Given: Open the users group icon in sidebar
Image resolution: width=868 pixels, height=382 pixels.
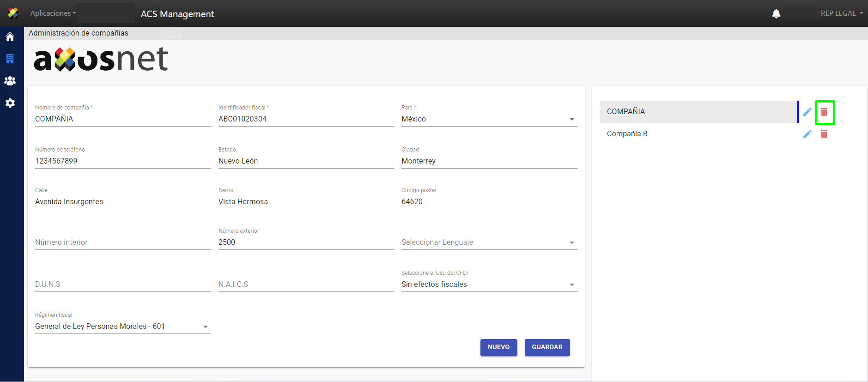Looking at the screenshot, I should [10, 81].
